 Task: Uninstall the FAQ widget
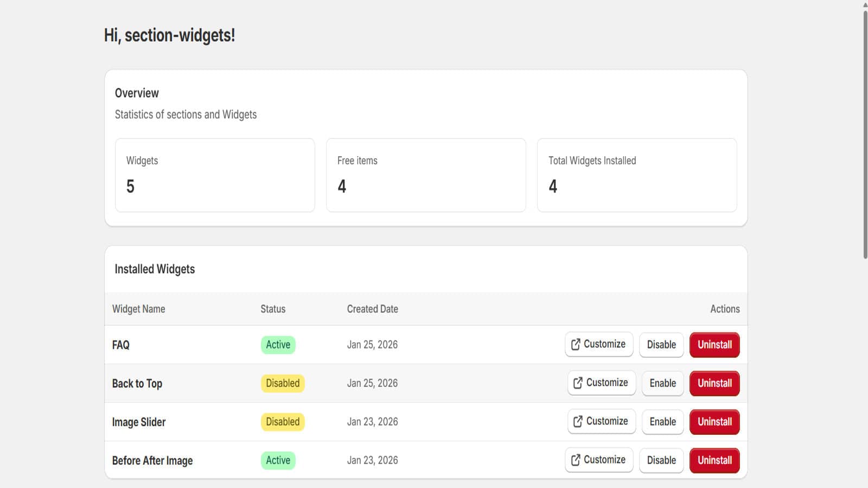(714, 344)
